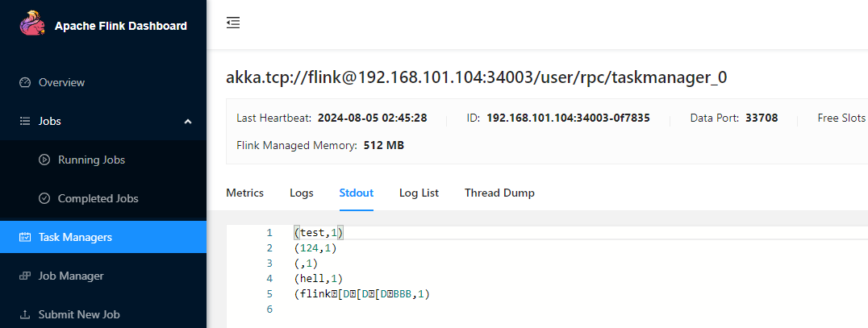Switch to the Metrics tab
This screenshot has width=868, height=328.
point(244,193)
